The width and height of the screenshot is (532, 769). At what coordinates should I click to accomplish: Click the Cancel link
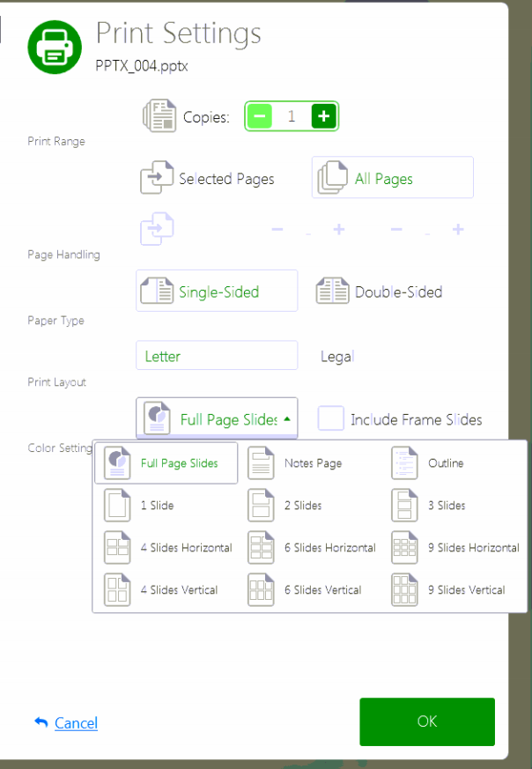coord(76,722)
